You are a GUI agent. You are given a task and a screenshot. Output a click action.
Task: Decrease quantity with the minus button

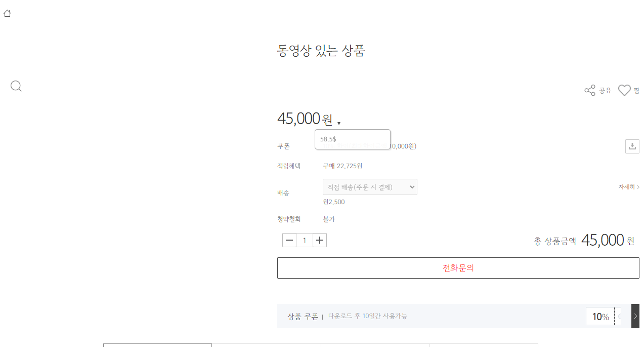(289, 240)
